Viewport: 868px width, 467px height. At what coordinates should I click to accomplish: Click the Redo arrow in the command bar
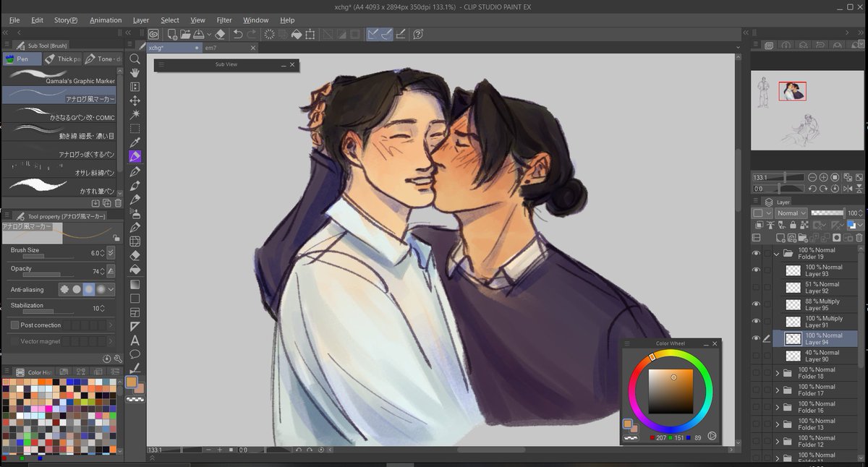pos(251,34)
